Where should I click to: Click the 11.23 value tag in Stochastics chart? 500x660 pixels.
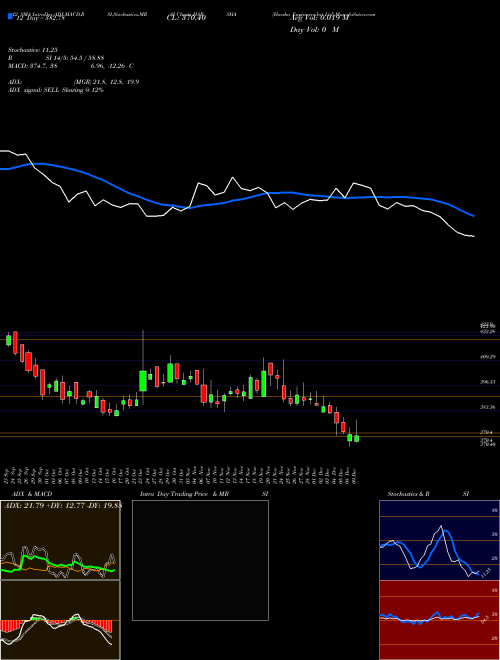click(x=486, y=573)
